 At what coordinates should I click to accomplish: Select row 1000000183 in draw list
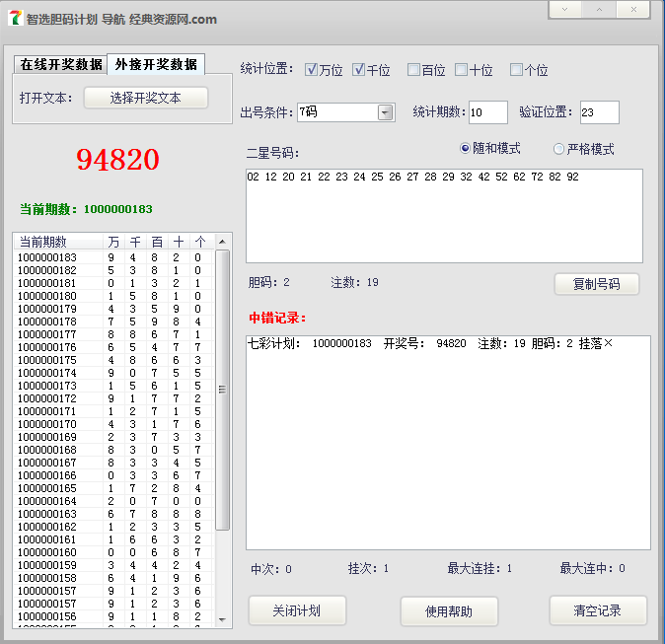pos(113,257)
